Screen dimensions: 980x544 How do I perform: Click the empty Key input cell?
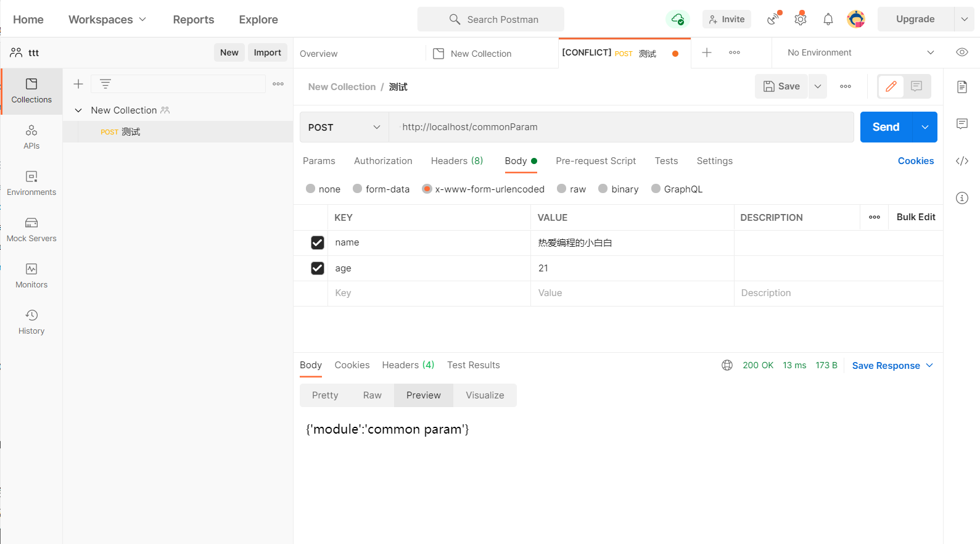(429, 294)
